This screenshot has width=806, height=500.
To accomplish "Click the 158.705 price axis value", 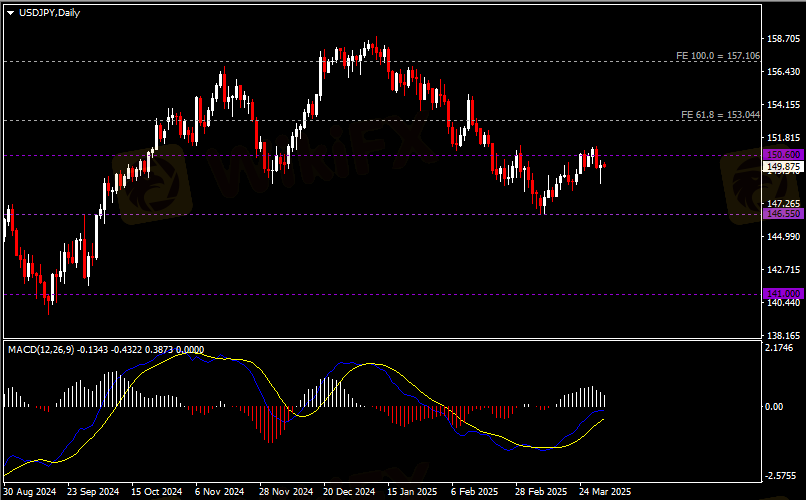I will (x=783, y=39).
